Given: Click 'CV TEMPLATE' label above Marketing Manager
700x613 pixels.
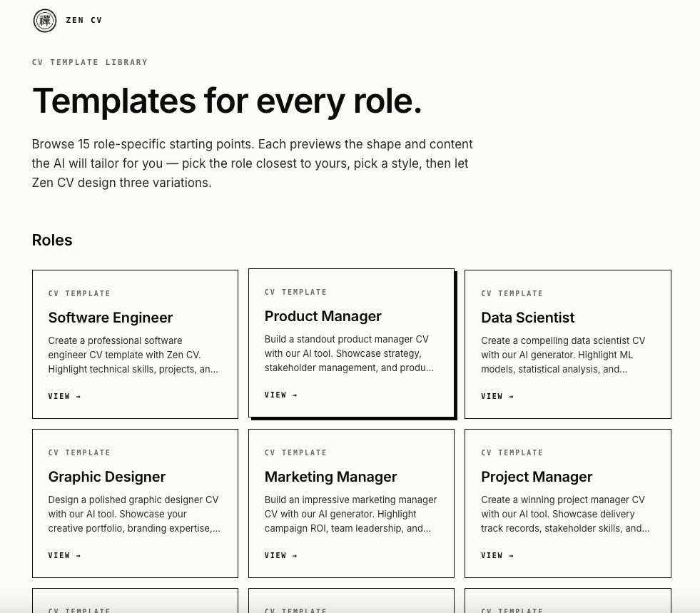Looking at the screenshot, I should pos(295,452).
